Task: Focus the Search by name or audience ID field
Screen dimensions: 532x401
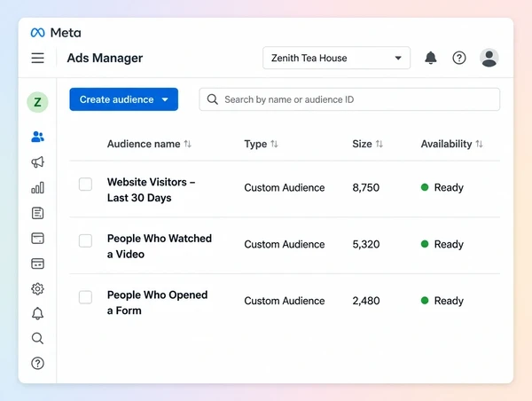Action: pos(349,99)
